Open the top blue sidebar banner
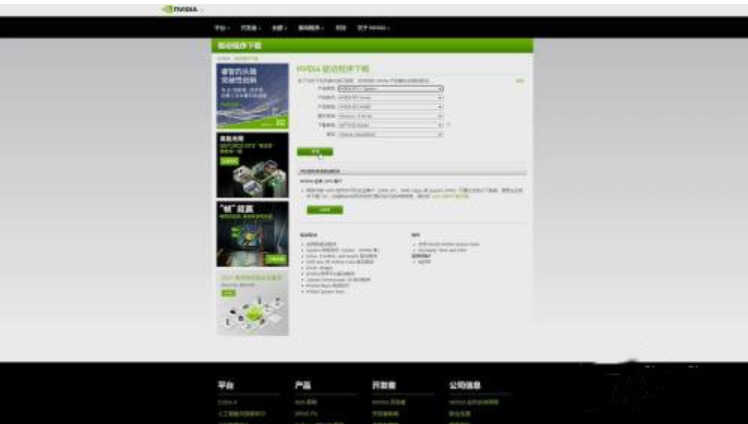748x424 pixels. pos(252,96)
